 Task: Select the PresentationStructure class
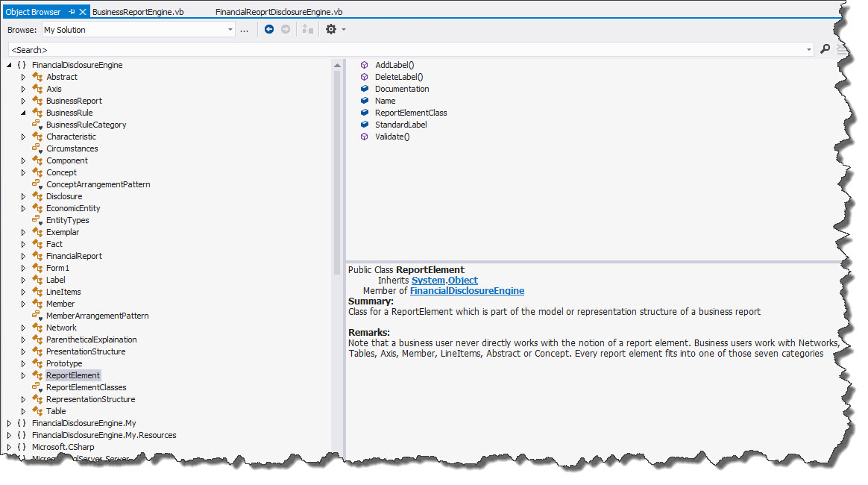(x=86, y=351)
